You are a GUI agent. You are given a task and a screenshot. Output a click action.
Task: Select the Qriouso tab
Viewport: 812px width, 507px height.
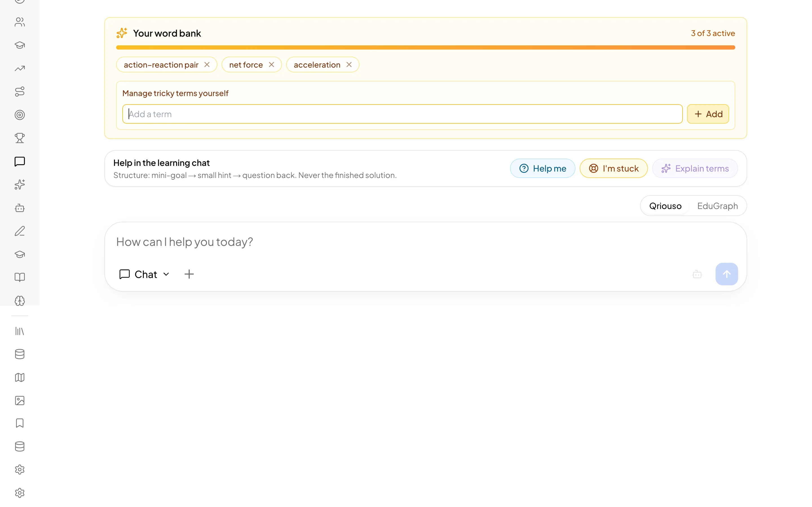point(665,206)
